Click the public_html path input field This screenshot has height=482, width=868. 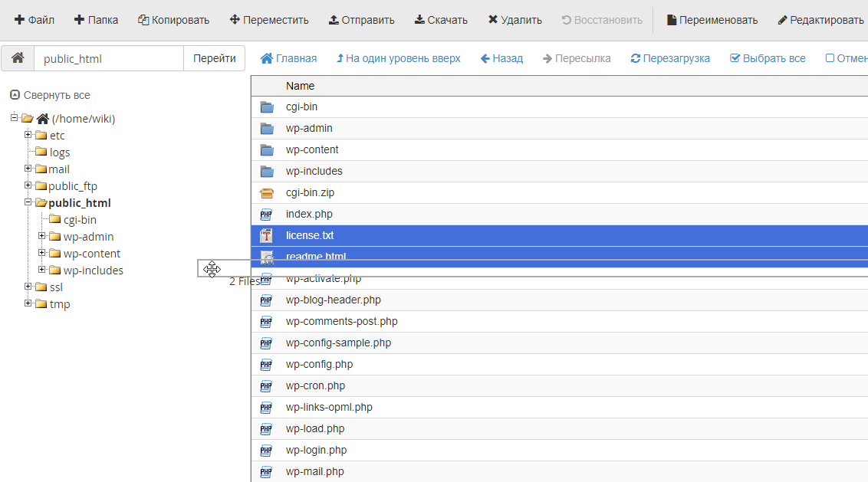click(x=109, y=58)
